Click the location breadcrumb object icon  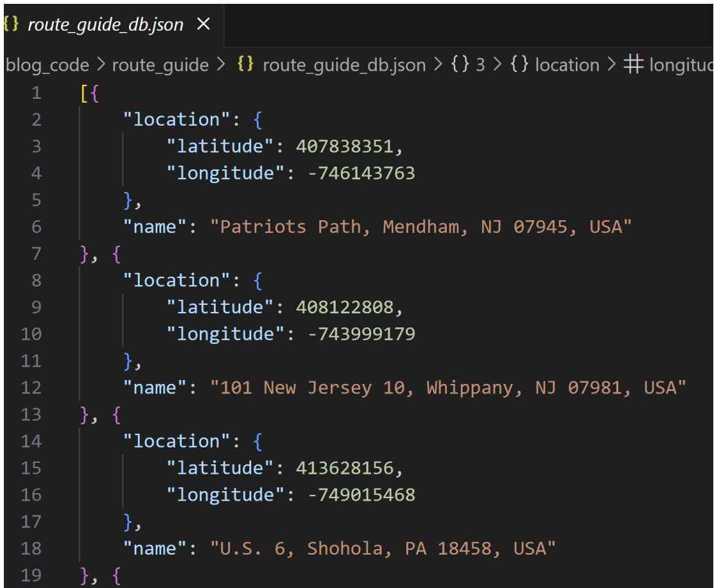[x=519, y=64]
